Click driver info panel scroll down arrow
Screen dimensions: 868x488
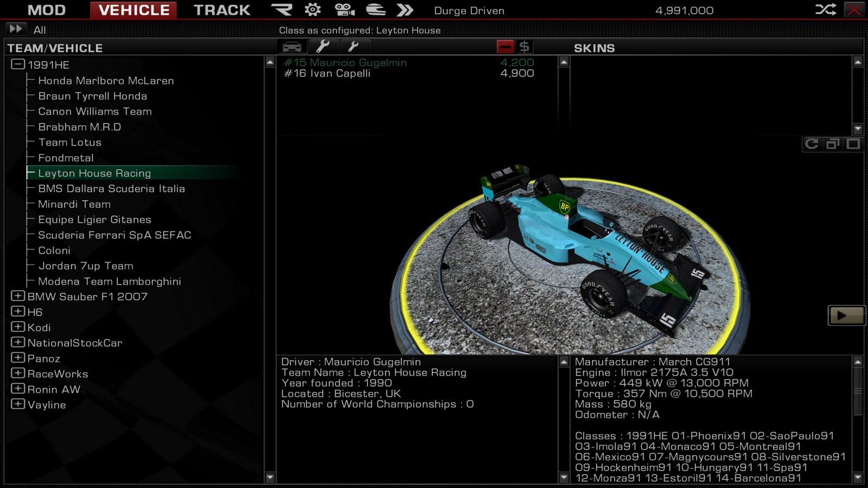point(564,478)
